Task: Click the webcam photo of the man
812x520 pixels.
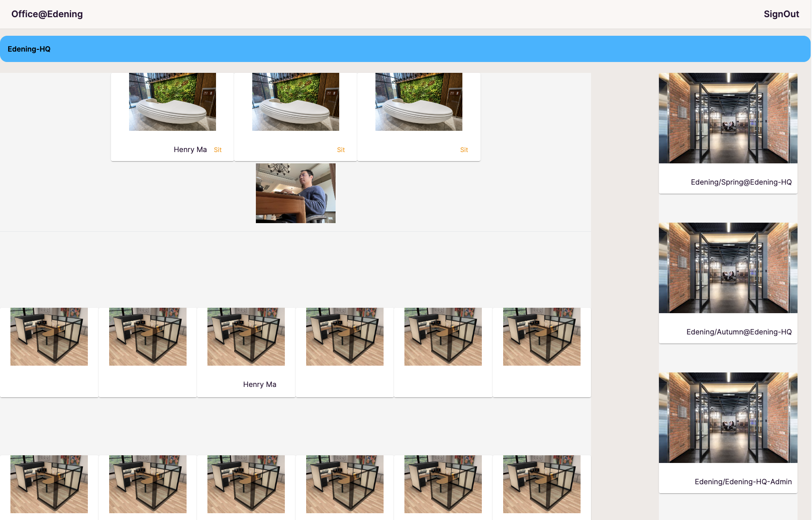Action: pyautogui.click(x=296, y=193)
